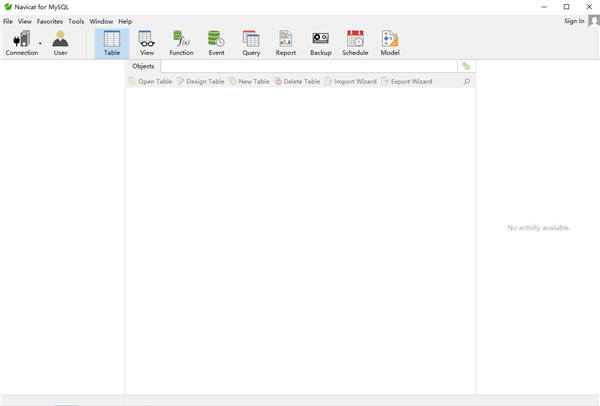Select the Table object icon

112,43
